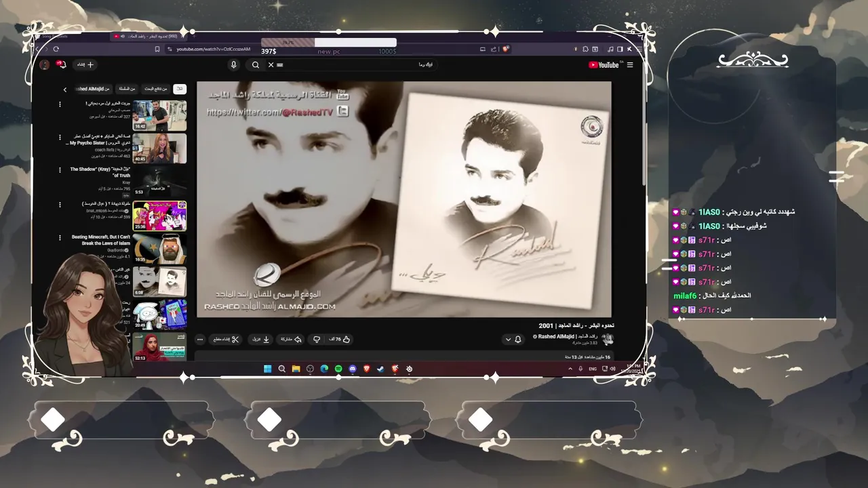868x488 pixels.
Task: Open the YouTube hamburger guide menu
Action: [630, 65]
